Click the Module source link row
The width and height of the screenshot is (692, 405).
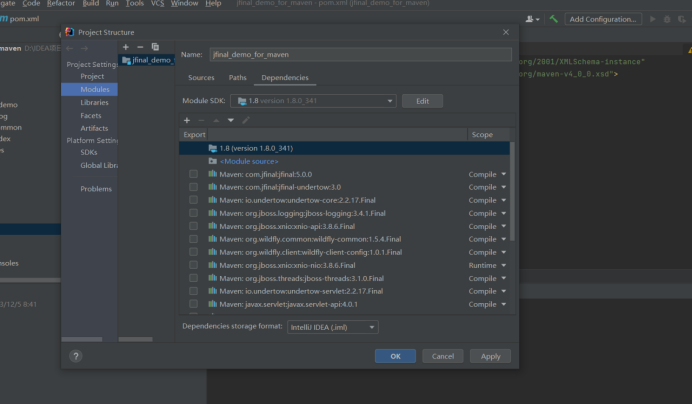click(344, 161)
